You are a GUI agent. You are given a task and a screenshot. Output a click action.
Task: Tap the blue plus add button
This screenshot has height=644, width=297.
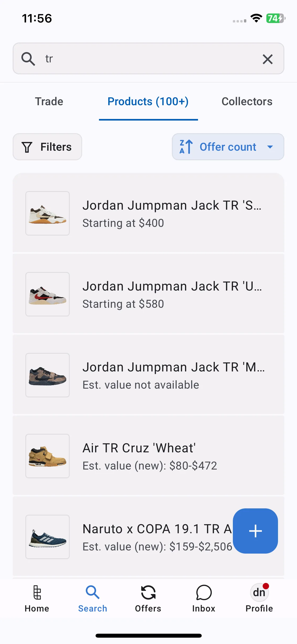point(255,531)
